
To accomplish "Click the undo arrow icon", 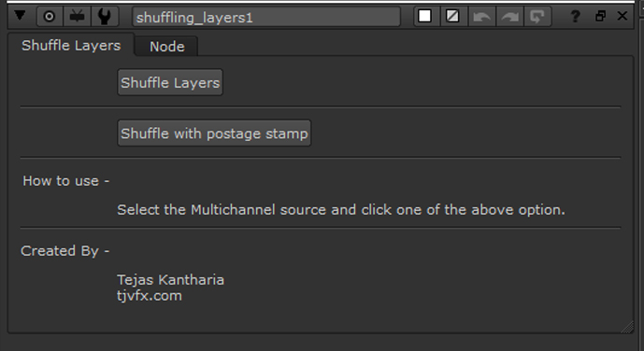I will (x=481, y=17).
